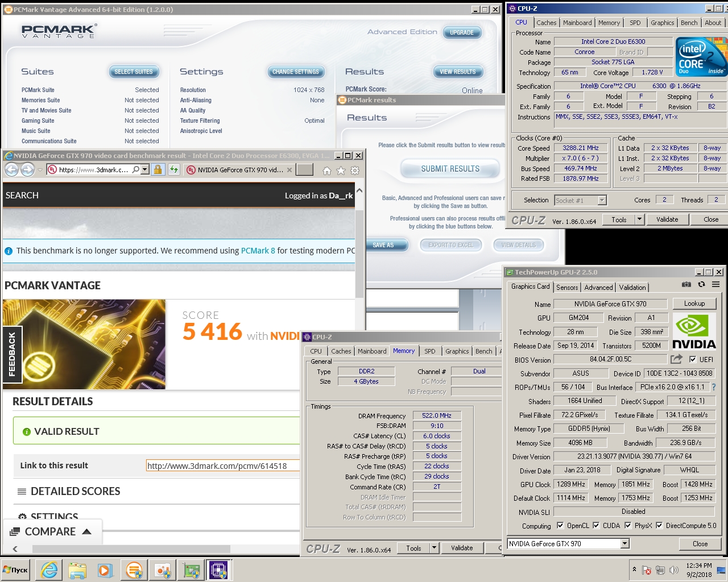Follow the PCMark 8 link
The height and width of the screenshot is (582, 728).
coord(258,251)
